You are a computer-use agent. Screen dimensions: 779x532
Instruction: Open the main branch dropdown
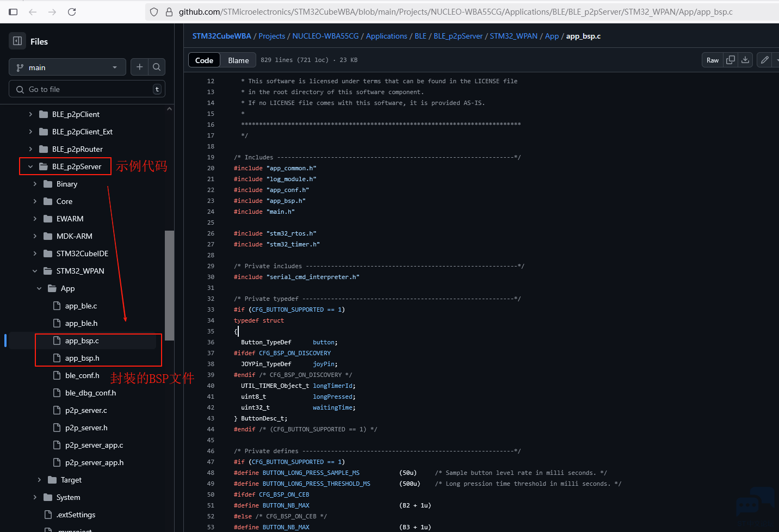(67, 67)
